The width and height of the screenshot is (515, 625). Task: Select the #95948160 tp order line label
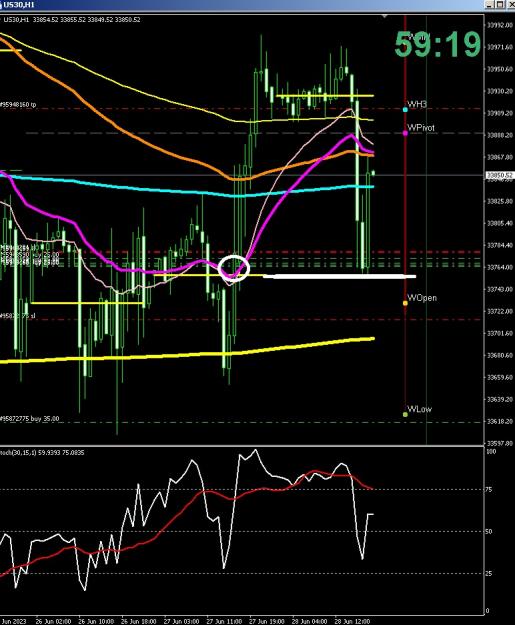tap(18, 104)
